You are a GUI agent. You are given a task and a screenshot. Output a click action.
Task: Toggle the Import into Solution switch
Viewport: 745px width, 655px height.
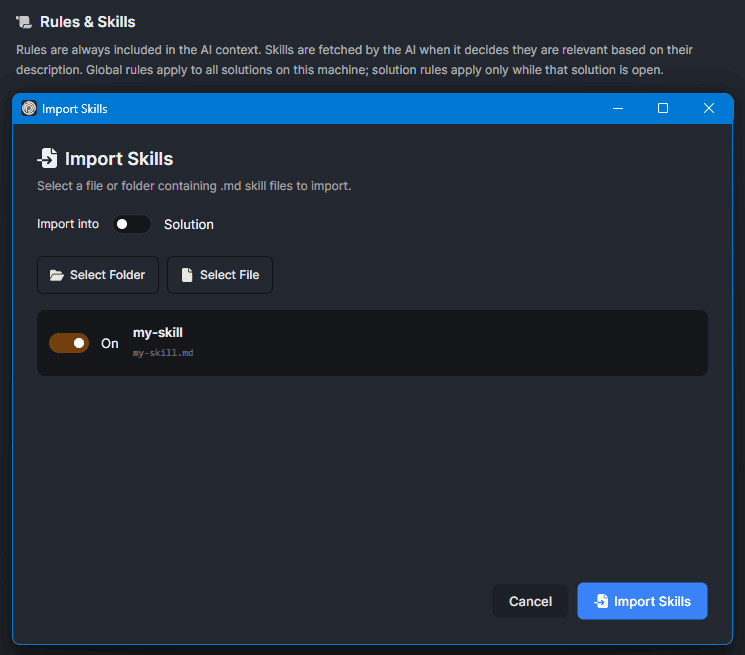(132, 224)
